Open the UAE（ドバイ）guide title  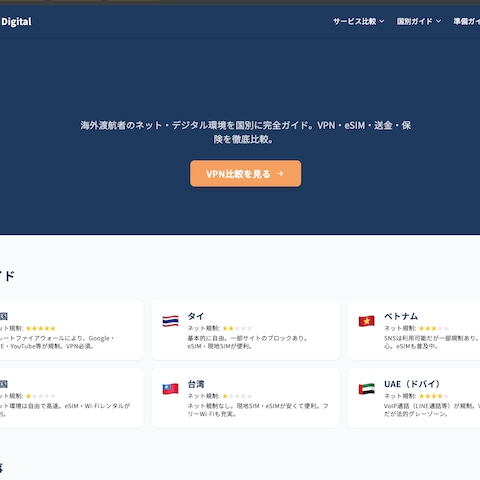pyautogui.click(x=412, y=384)
